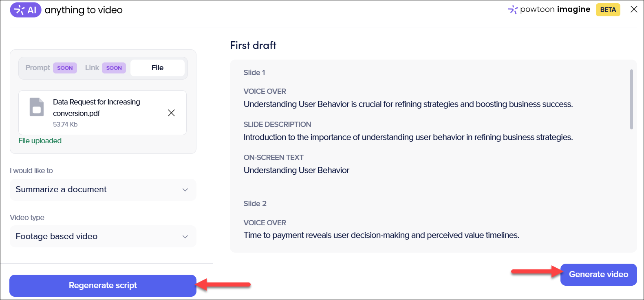Close the anything to video dialog
This screenshot has height=300, width=644.
click(x=634, y=9)
